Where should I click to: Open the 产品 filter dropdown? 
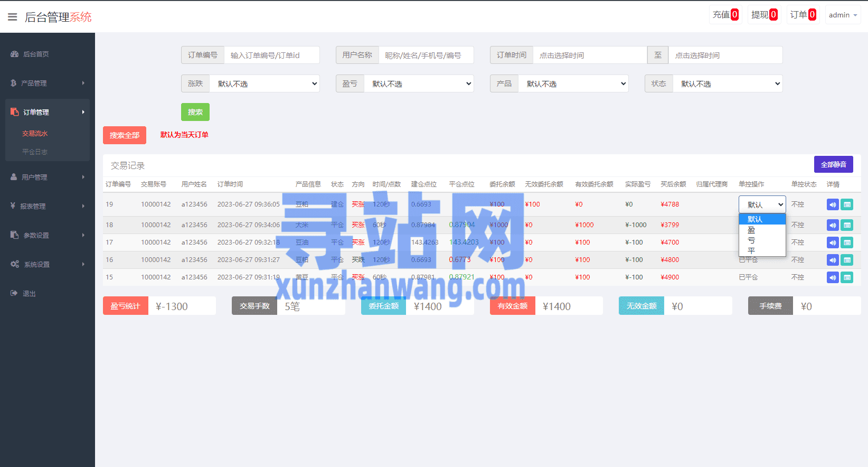[x=573, y=83]
